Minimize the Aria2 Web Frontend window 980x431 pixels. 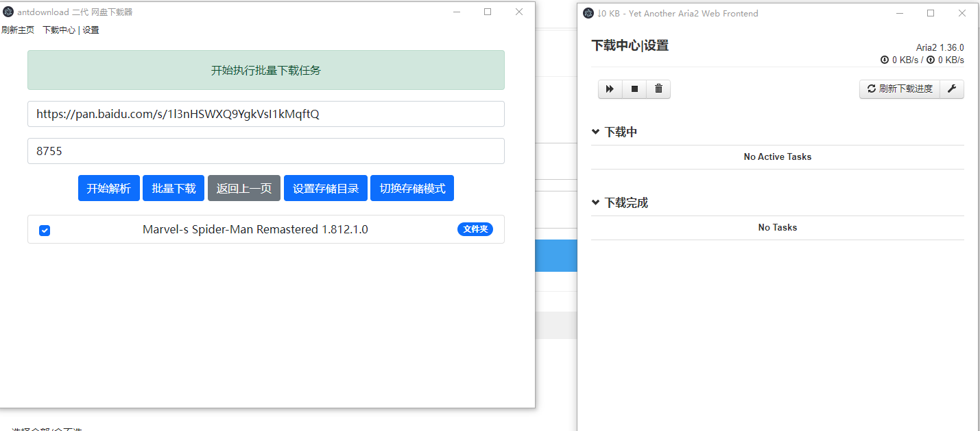(899, 13)
